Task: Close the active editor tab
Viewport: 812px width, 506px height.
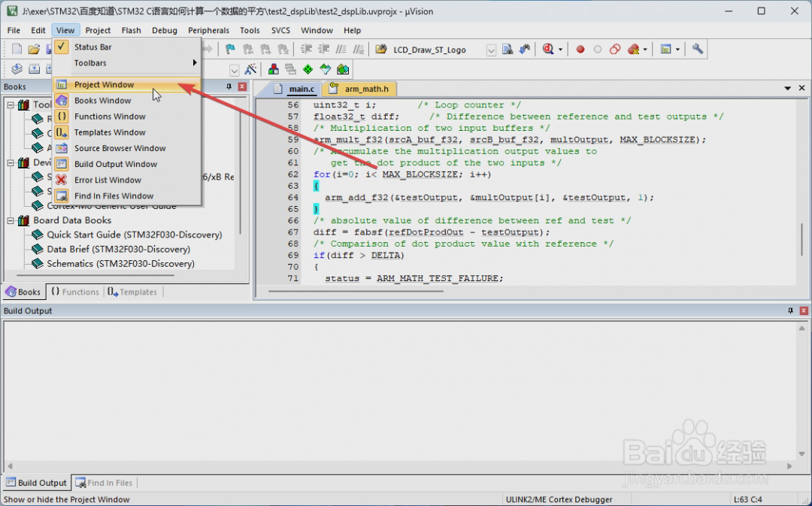Action: coord(801,88)
